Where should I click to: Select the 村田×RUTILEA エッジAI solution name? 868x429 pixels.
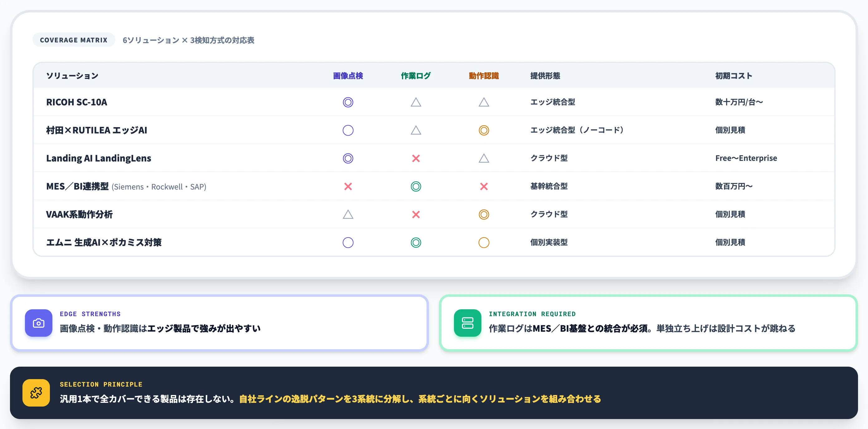coord(96,130)
